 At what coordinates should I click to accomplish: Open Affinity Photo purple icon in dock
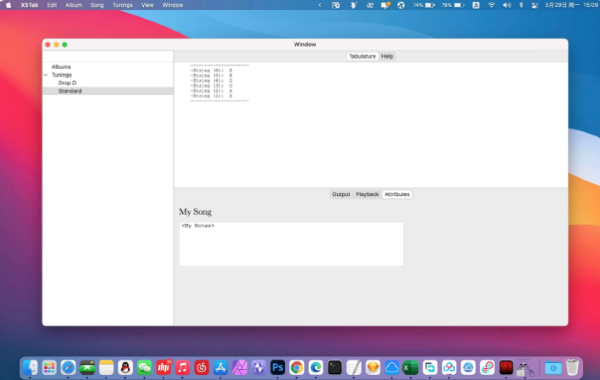pos(240,368)
